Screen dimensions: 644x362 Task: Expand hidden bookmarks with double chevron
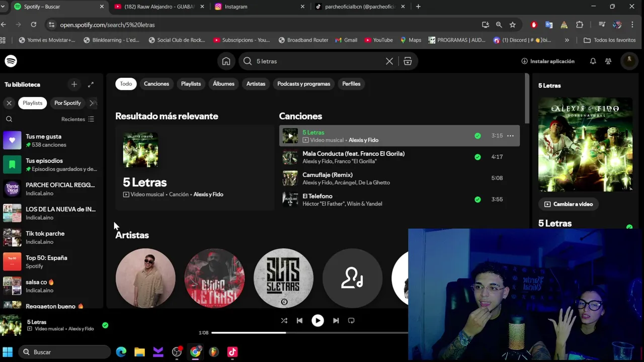tap(567, 40)
